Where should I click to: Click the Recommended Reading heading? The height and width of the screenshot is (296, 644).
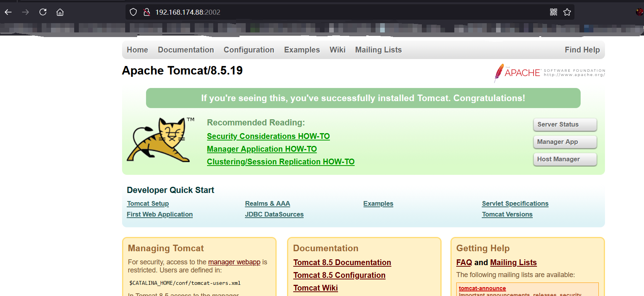point(256,122)
